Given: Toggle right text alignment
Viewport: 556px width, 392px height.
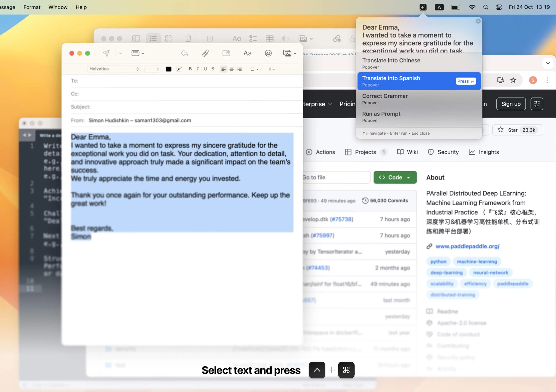Looking at the screenshot, I should (x=239, y=69).
